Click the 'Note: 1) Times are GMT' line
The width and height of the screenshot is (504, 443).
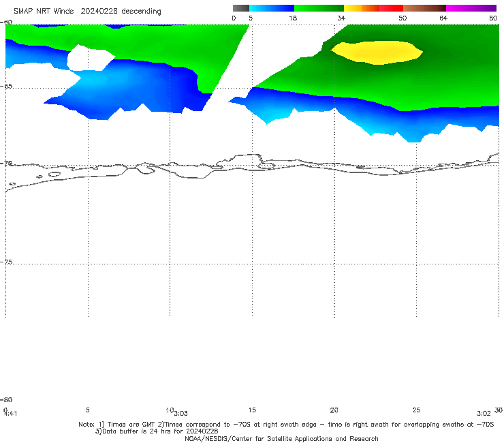coord(286,425)
